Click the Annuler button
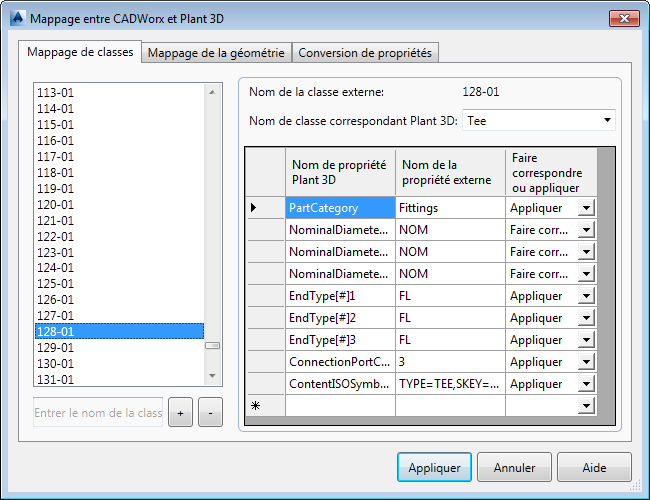The width and height of the screenshot is (650, 500). tap(514, 467)
